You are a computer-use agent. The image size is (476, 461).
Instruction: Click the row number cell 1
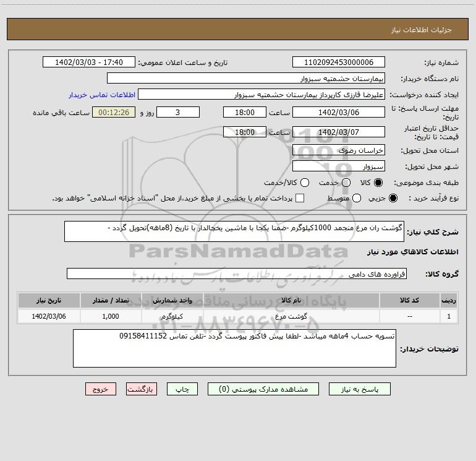click(449, 316)
